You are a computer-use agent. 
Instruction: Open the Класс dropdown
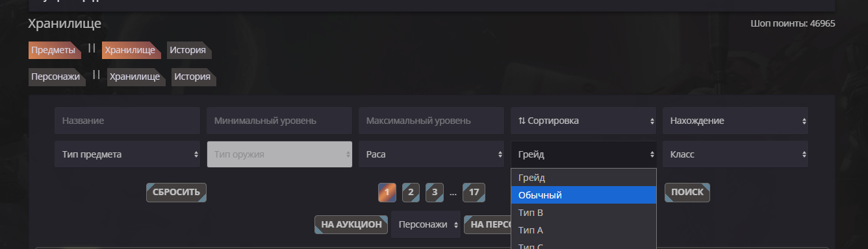pyautogui.click(x=735, y=154)
